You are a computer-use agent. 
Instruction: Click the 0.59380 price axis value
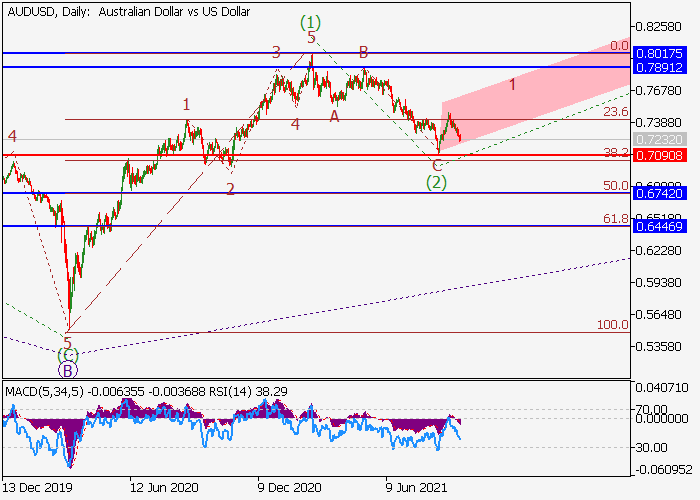coord(658,283)
